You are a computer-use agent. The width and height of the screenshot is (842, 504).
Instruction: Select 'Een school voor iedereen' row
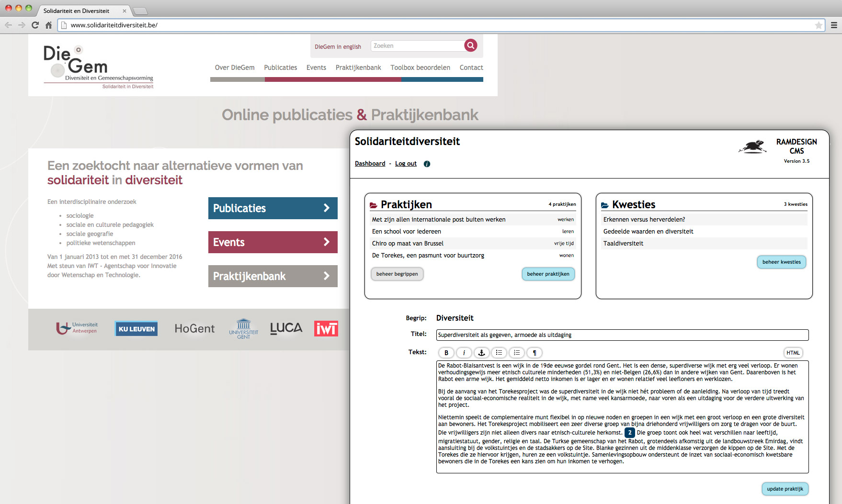pyautogui.click(x=473, y=232)
